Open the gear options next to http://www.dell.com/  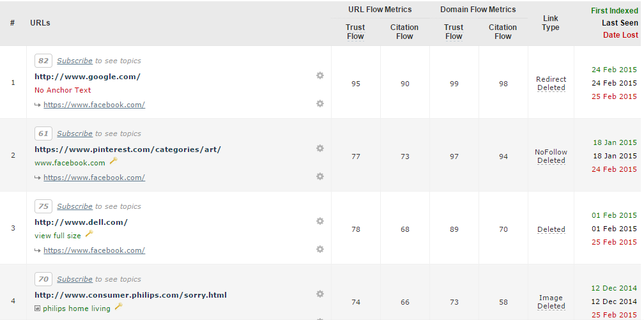coord(320,221)
